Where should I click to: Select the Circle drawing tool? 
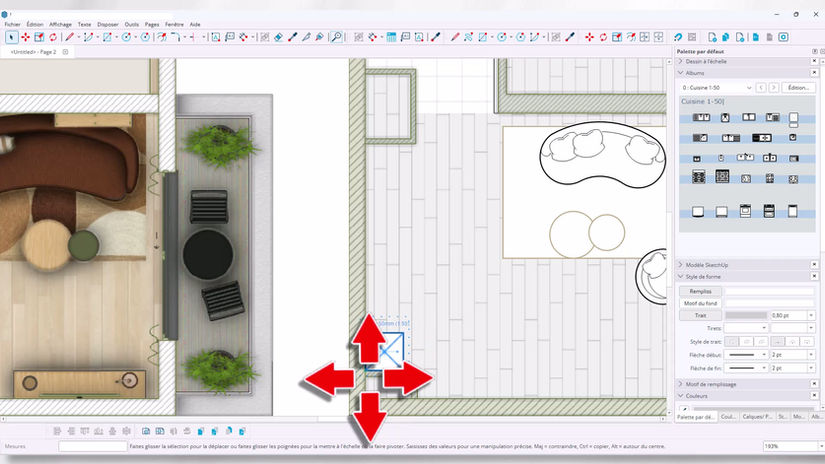[x=126, y=37]
